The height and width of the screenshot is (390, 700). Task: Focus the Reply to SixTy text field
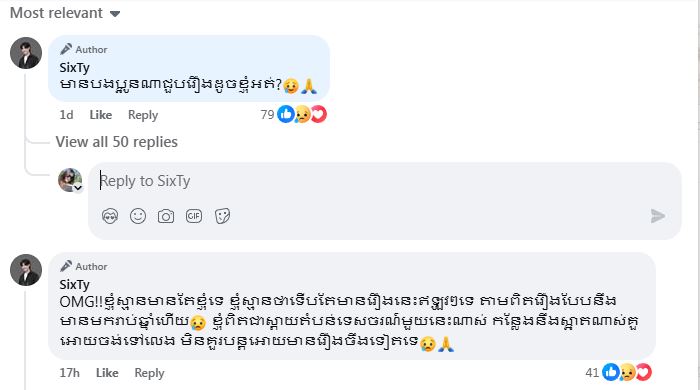tap(384, 181)
